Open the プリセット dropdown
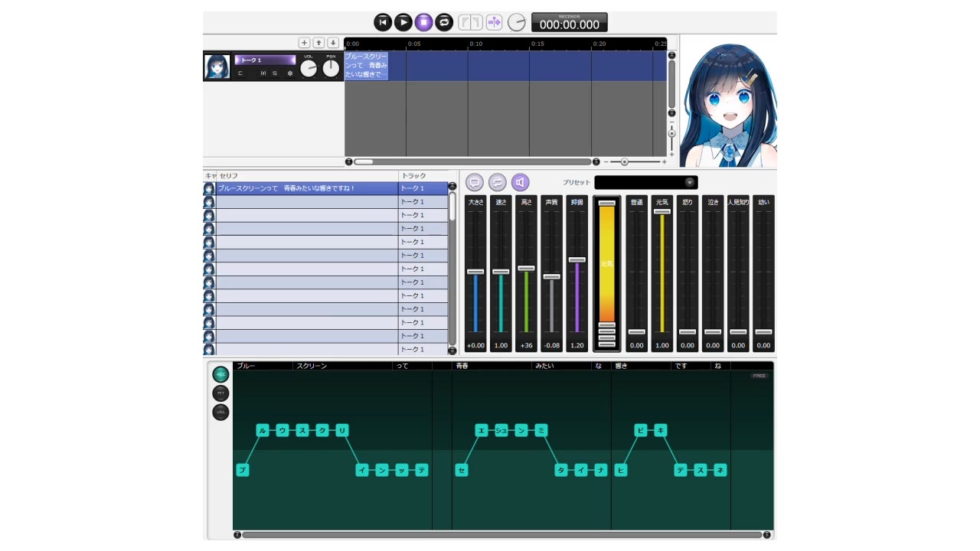 pos(646,182)
